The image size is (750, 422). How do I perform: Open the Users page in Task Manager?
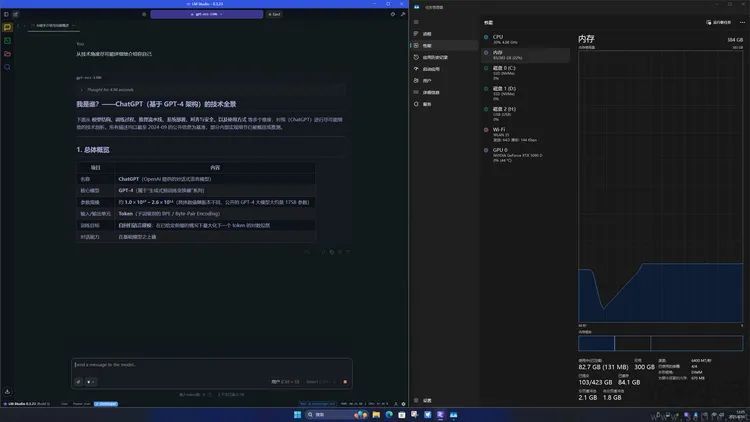tap(444, 81)
